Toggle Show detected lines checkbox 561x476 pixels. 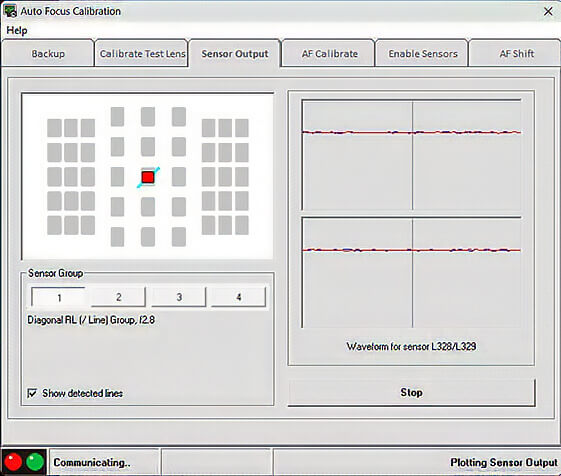32,393
